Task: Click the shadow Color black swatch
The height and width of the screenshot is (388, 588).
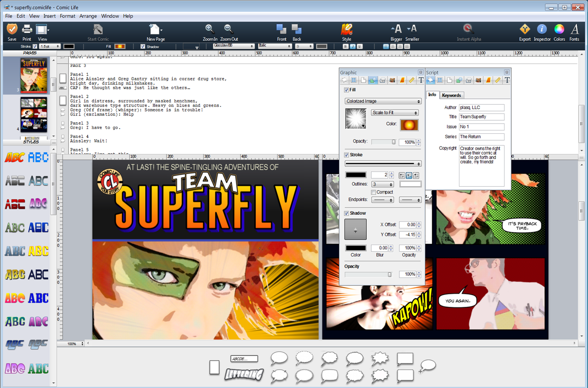Action: coord(356,248)
